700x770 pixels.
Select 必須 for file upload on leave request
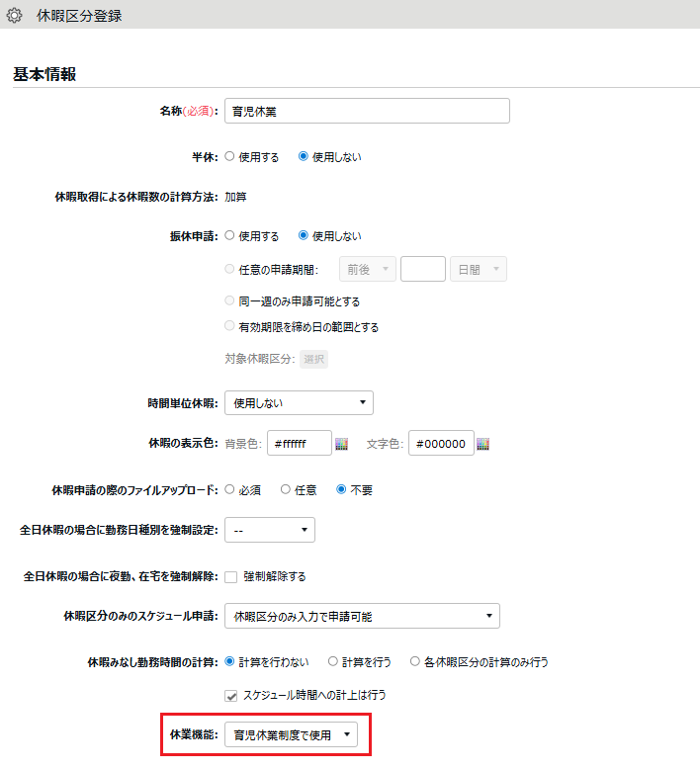(x=230, y=489)
